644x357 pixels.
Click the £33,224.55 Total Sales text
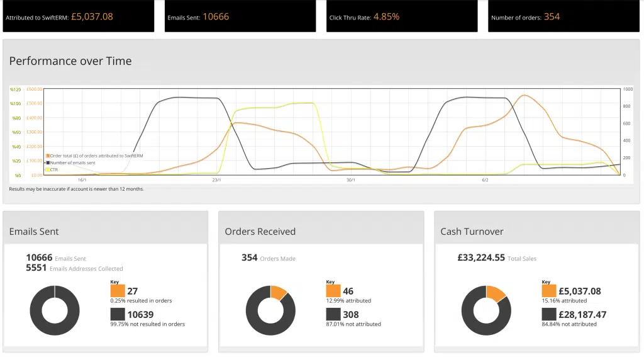[497, 258]
